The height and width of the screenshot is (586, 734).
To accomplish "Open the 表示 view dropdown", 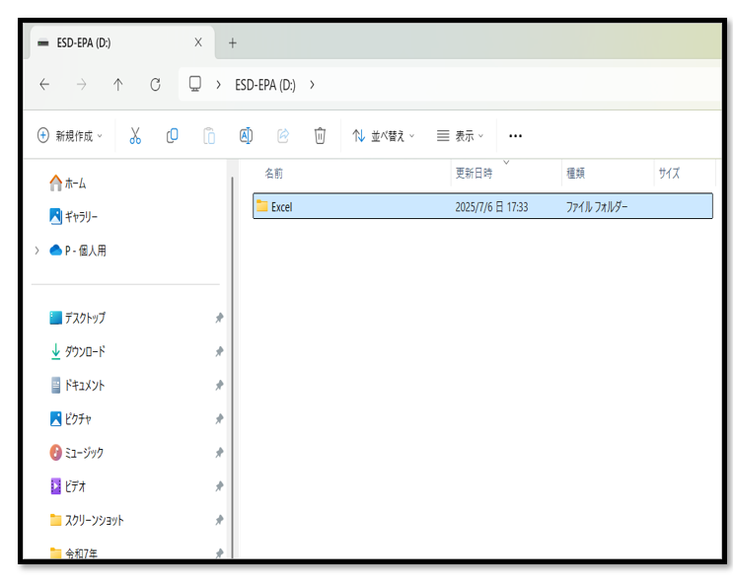I will pyautogui.click(x=460, y=136).
